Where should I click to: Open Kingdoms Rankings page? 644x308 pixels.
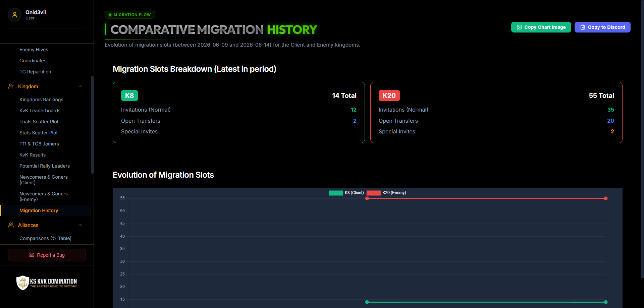click(41, 100)
